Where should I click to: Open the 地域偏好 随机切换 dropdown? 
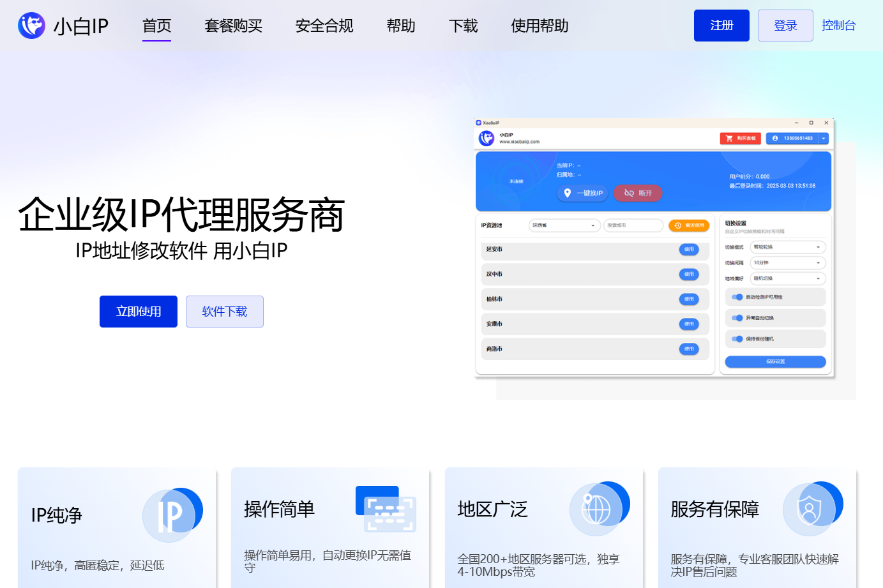click(x=788, y=278)
